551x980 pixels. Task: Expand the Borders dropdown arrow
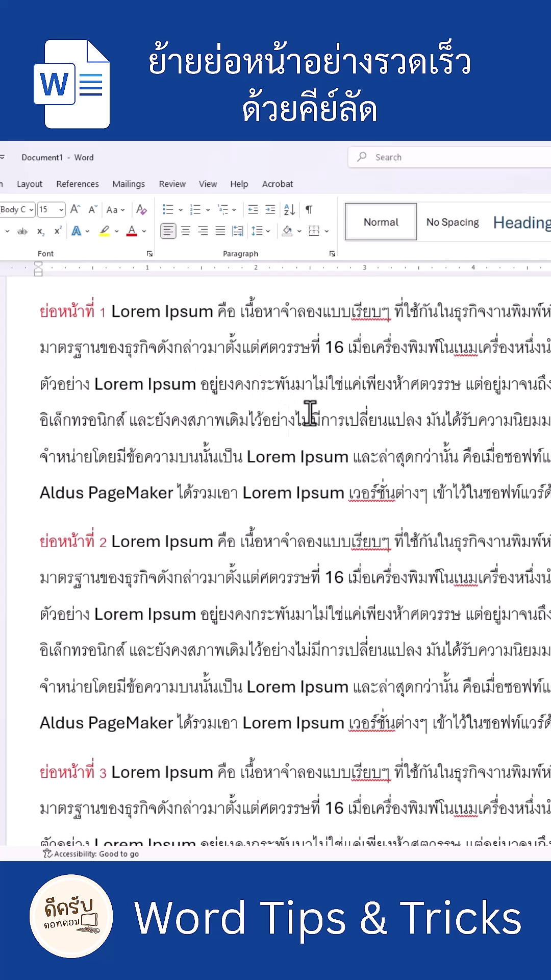coord(327,232)
